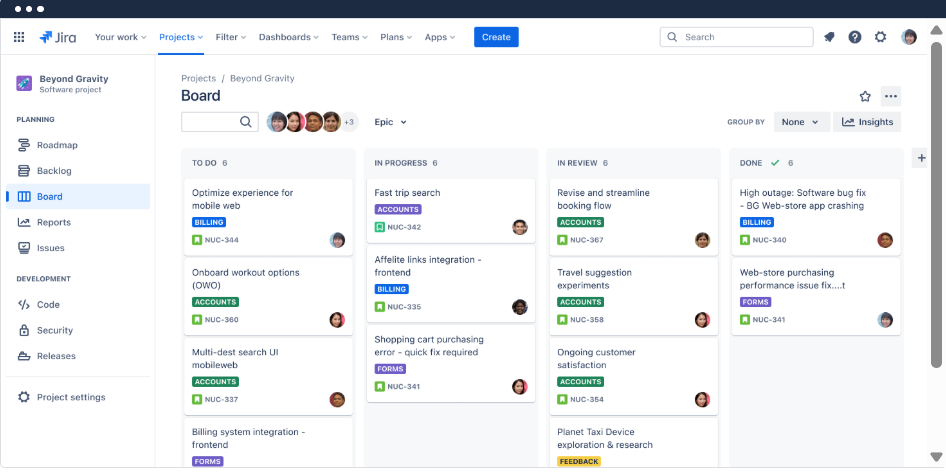Open Issues in sidebar
Image resolution: width=946 pixels, height=473 pixels.
point(78,248)
